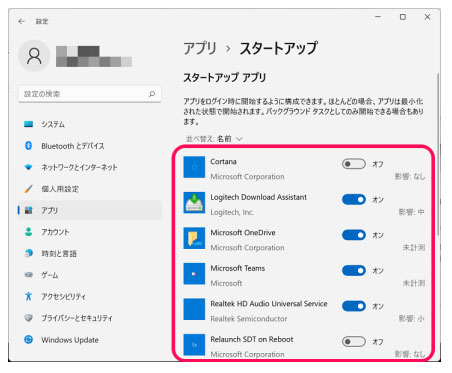Click the アクセシビリティ figure icon
452x373 pixels.
click(x=29, y=296)
